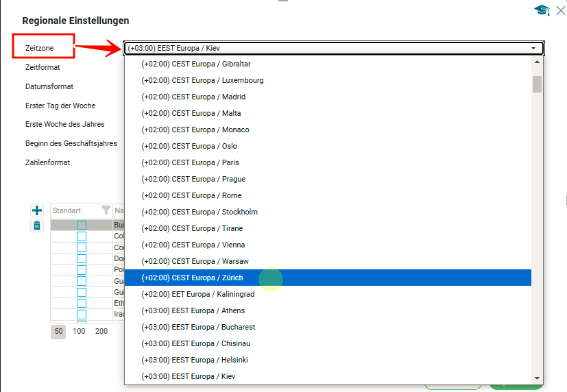Check the Standart checkbox in the first row
Viewport: 567px width, 392px height.
(x=82, y=225)
